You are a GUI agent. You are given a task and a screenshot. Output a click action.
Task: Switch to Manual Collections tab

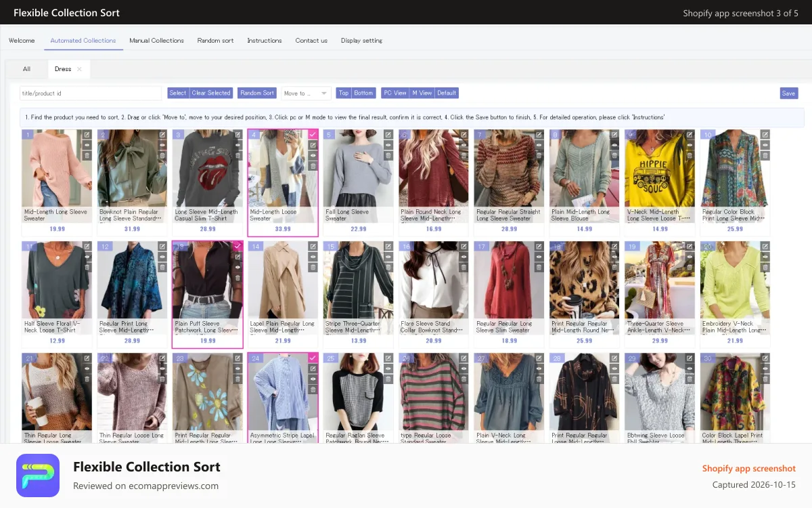156,41
